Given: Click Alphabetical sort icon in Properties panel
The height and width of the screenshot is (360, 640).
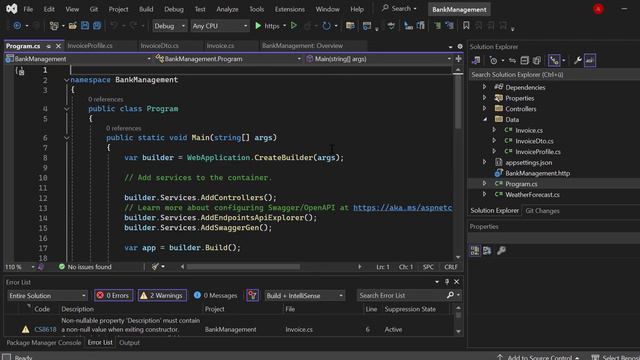Looking at the screenshot, I should pyautogui.click(x=487, y=251).
